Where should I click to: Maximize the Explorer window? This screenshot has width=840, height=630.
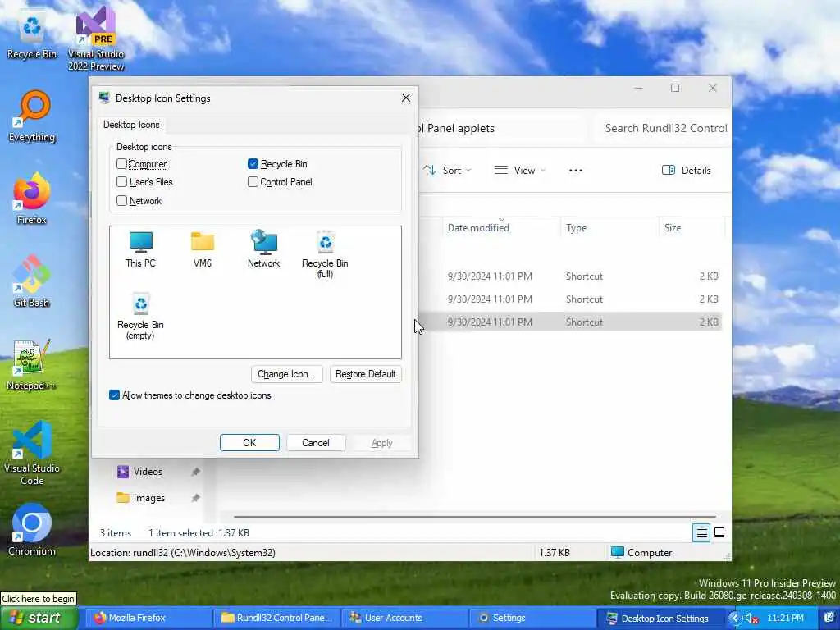[675, 88]
